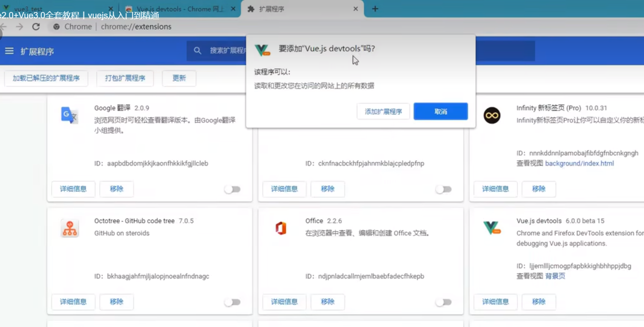Confirm with 添加扩展程序 button
Image resolution: width=644 pixels, height=327 pixels.
tap(383, 112)
